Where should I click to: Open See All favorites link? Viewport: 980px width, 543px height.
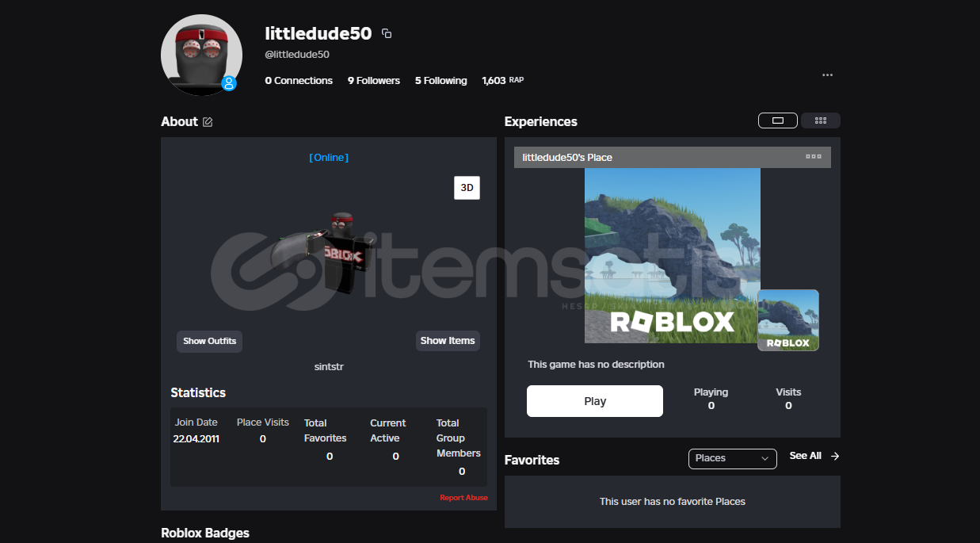click(x=805, y=456)
